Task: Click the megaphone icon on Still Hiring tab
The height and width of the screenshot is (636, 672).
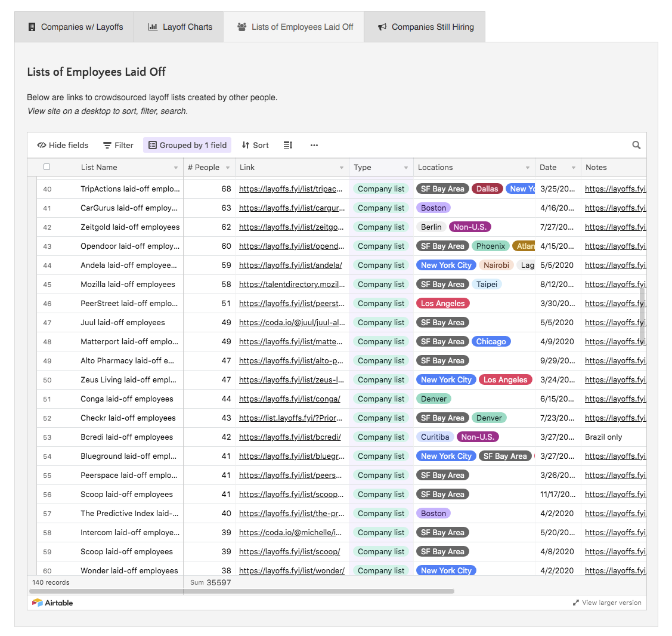Action: coord(382,27)
